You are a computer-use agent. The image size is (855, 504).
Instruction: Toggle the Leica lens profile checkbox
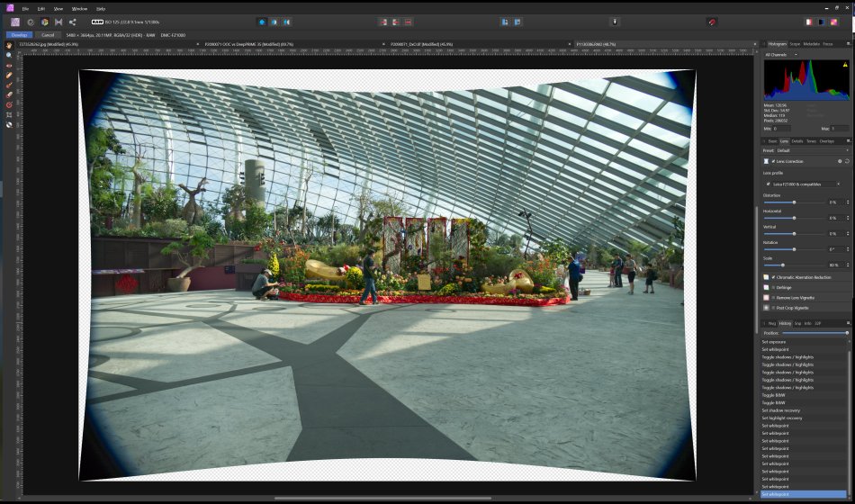[x=769, y=184]
